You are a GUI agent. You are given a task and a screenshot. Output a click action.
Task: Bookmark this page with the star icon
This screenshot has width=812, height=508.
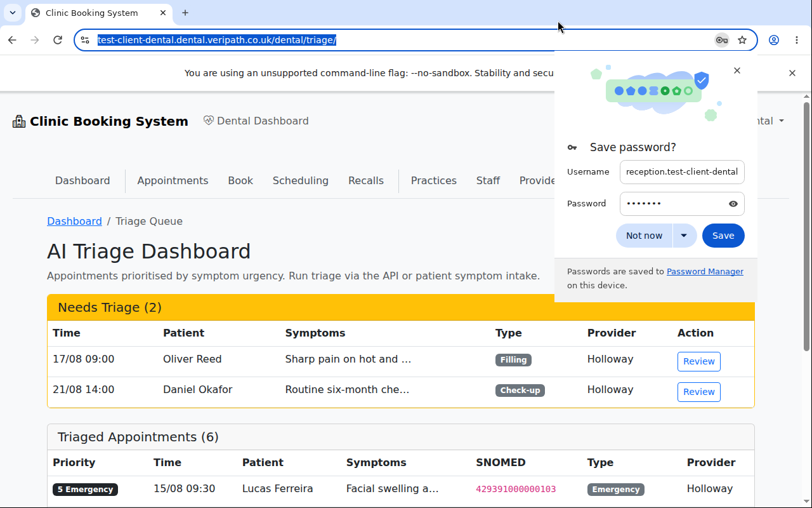(x=742, y=40)
